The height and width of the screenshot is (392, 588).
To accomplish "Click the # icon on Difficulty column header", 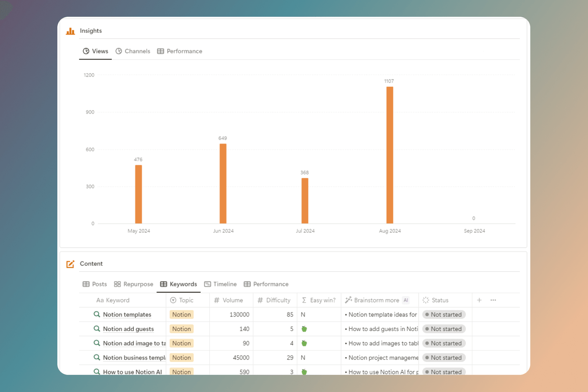I will pos(260,300).
